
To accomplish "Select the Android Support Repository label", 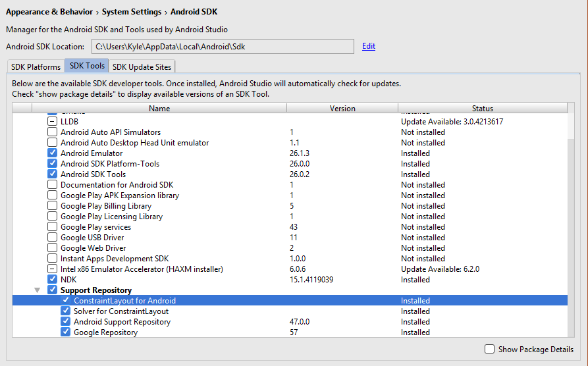I will (122, 322).
